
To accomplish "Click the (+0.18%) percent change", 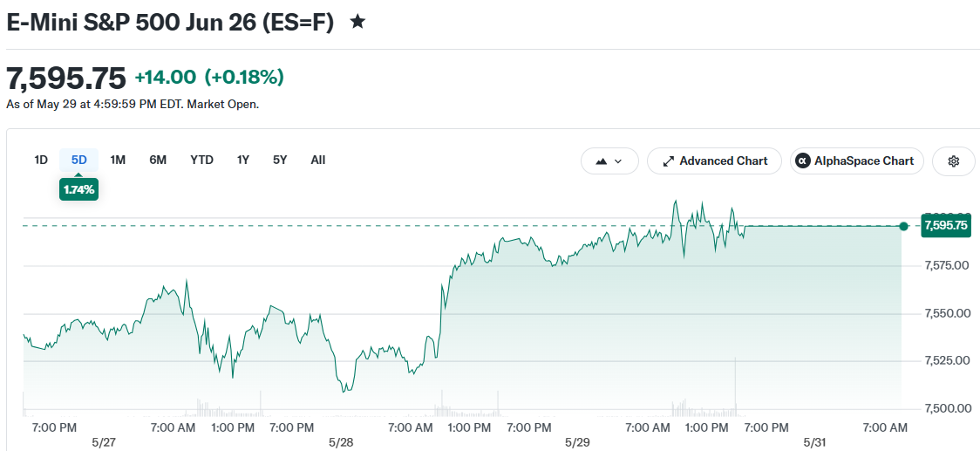I will tap(244, 78).
